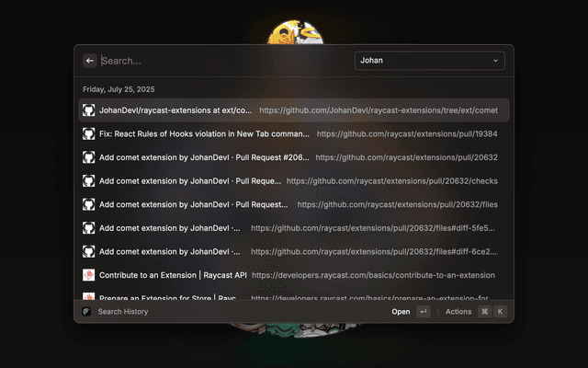Focus the Search text field
This screenshot has height=368, width=588.
[x=220, y=61]
